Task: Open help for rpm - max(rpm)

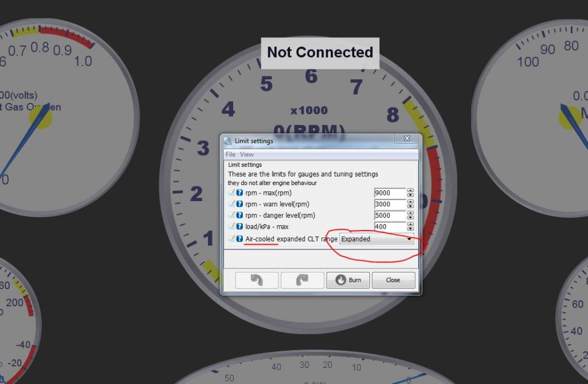Action: pyautogui.click(x=239, y=193)
